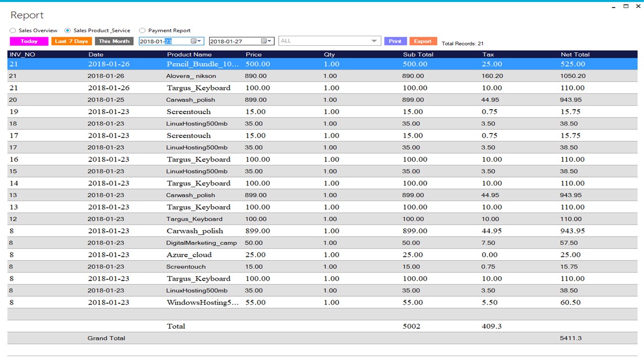Apply the Last 7 Days filter
Image resolution: width=644 pixels, height=362 pixels.
(70, 41)
